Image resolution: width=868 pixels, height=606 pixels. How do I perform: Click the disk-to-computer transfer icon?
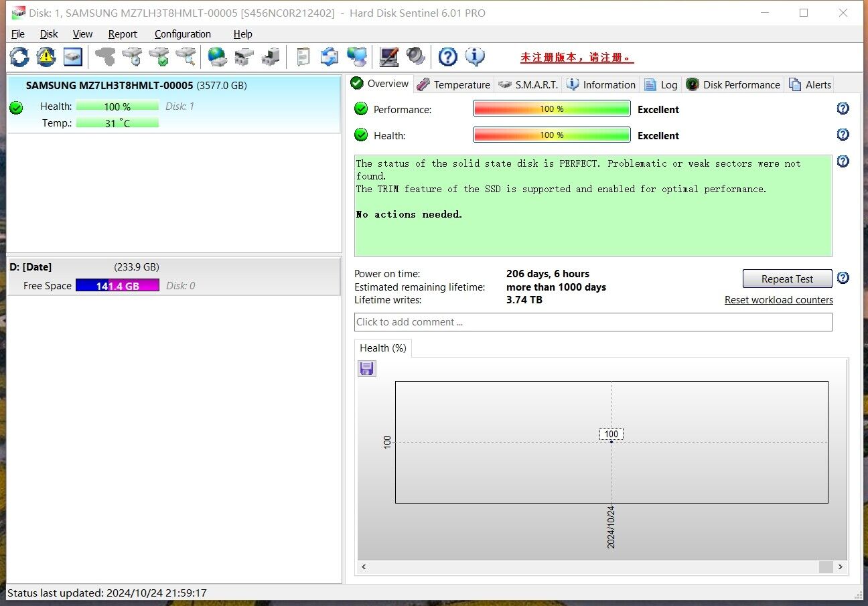271,57
